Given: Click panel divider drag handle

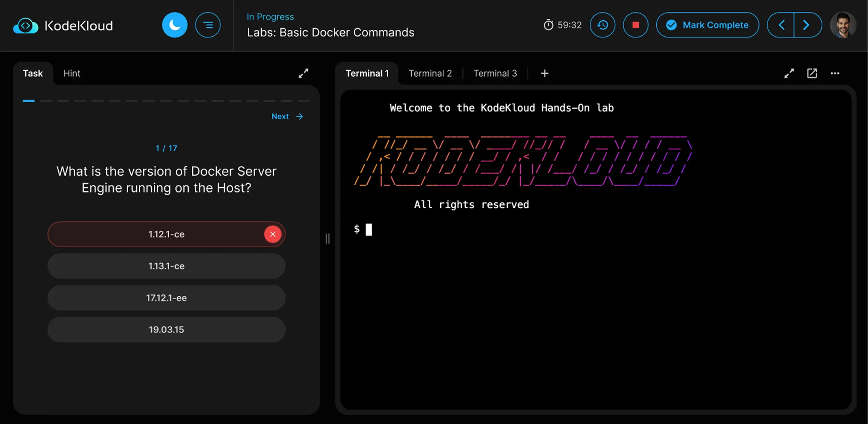Looking at the screenshot, I should (x=328, y=238).
